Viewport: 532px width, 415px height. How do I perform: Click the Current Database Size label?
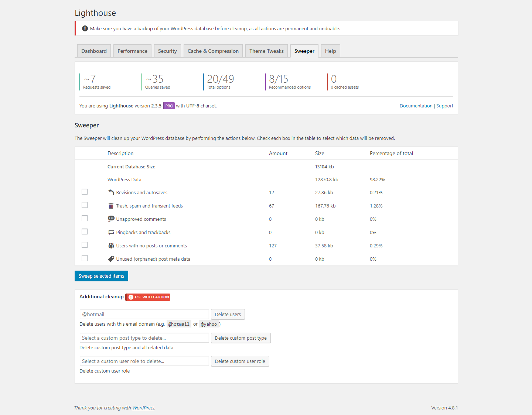pyautogui.click(x=131, y=167)
